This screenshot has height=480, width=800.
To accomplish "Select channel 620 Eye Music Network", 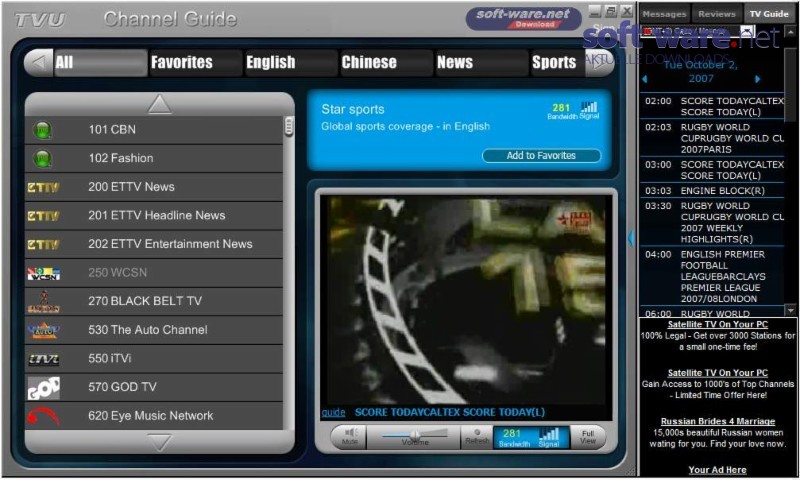I will tap(154, 416).
